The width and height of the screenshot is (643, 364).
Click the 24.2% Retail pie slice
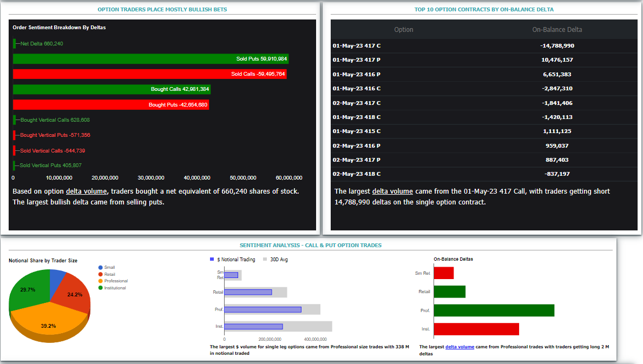[73, 294]
